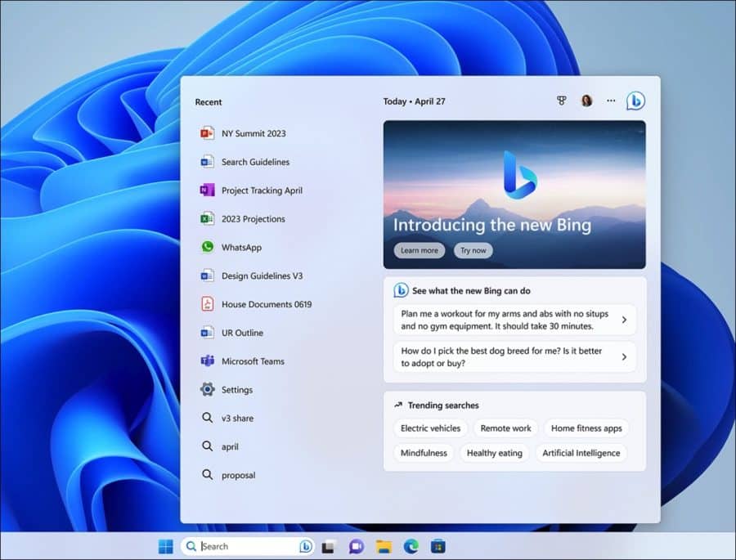Click the 'proposal' recent search text
Image resolution: width=736 pixels, height=560 pixels.
click(239, 476)
